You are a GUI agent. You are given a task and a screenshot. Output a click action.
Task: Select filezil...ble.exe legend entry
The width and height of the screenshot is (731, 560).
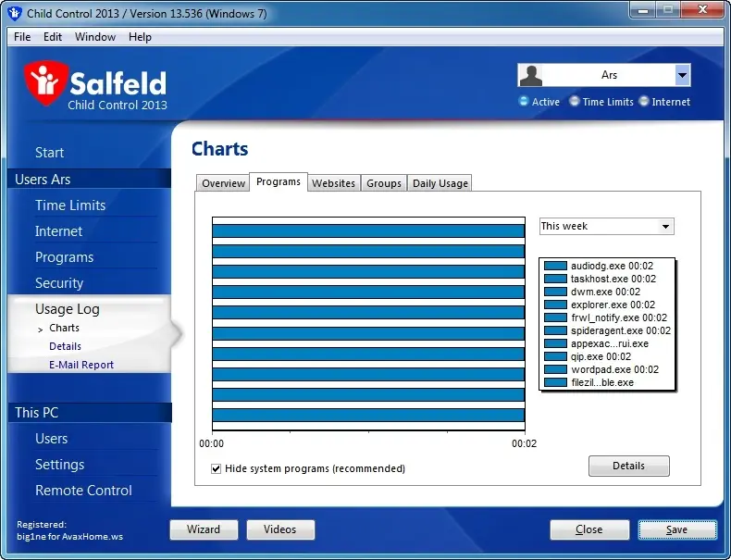pyautogui.click(x=602, y=383)
